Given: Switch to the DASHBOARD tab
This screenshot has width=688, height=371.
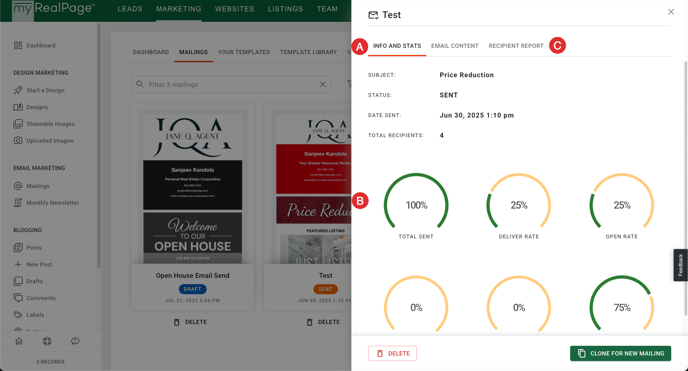Looking at the screenshot, I should click(150, 52).
